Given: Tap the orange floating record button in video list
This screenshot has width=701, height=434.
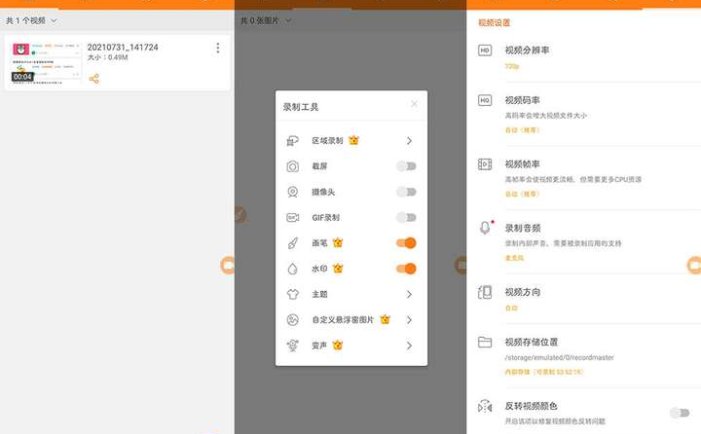Looking at the screenshot, I should pos(228,265).
